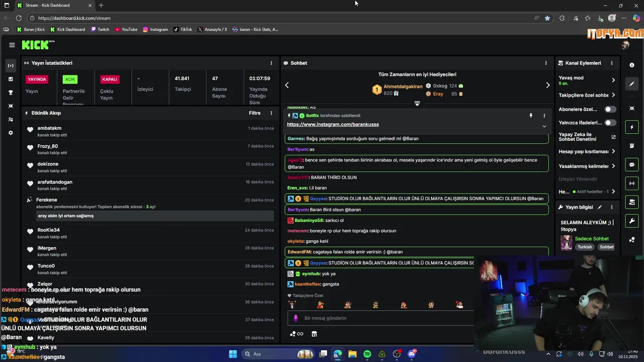Open Yayın İstatistikleri panel three-dot menu
Viewport: 644px width, 362px height.
[271, 63]
